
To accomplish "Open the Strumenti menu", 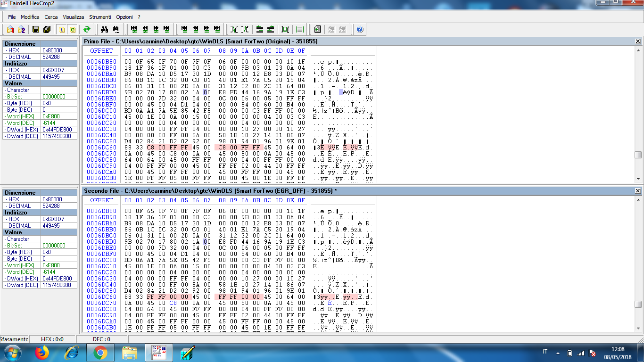I will tap(100, 17).
